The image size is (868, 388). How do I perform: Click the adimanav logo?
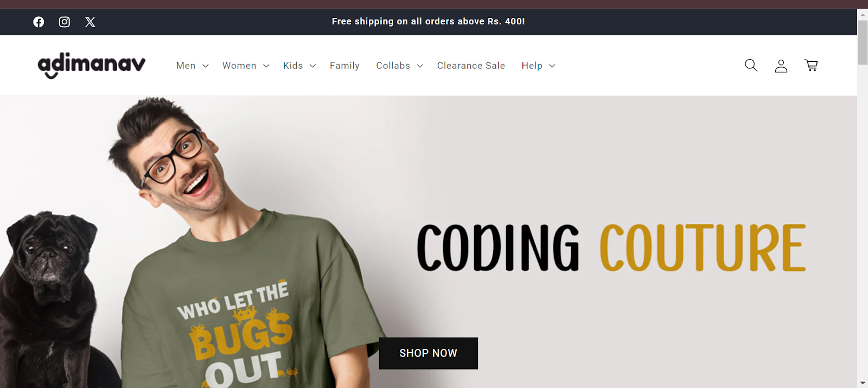coord(92,66)
